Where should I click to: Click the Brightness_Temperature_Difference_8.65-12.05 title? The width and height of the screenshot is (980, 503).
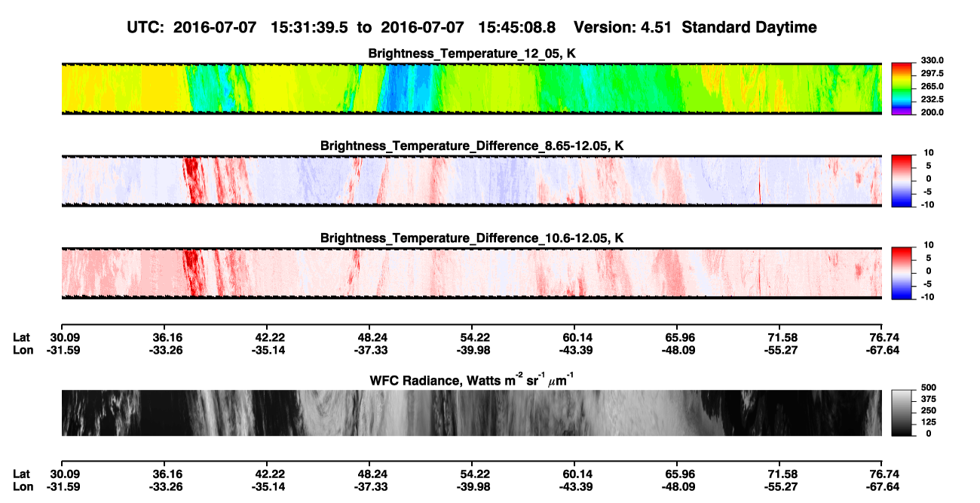(x=472, y=146)
